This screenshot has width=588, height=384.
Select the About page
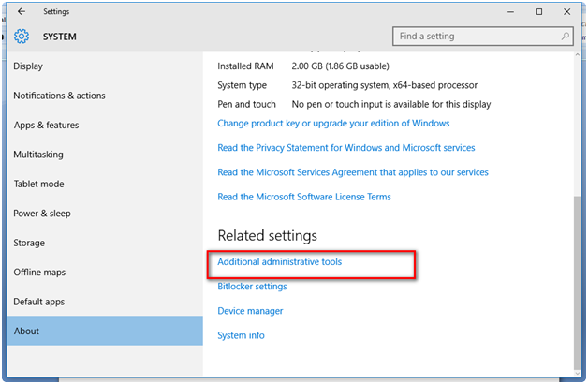(26, 331)
